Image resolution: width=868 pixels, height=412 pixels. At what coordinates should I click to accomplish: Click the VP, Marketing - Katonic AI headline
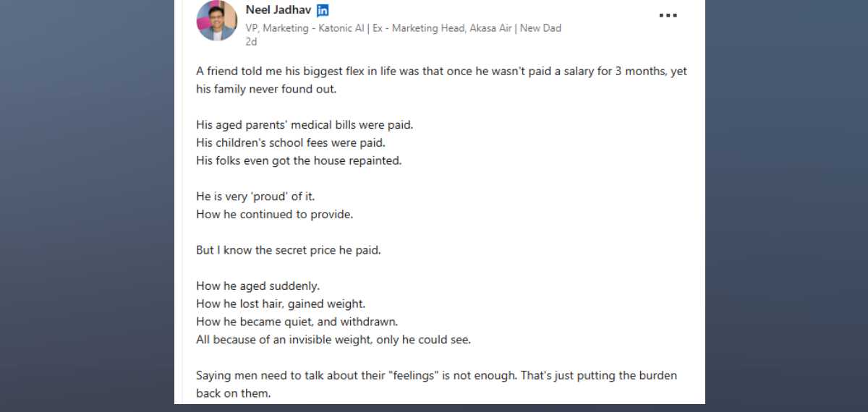403,28
